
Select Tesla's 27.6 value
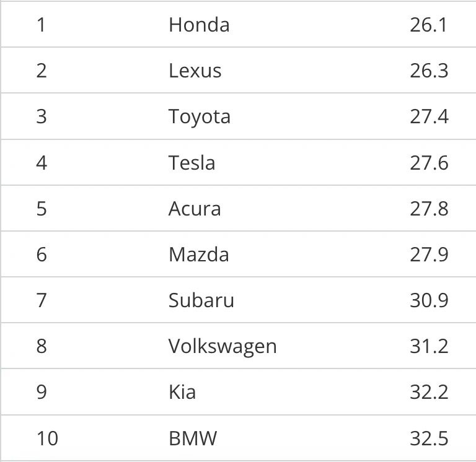[x=428, y=163]
